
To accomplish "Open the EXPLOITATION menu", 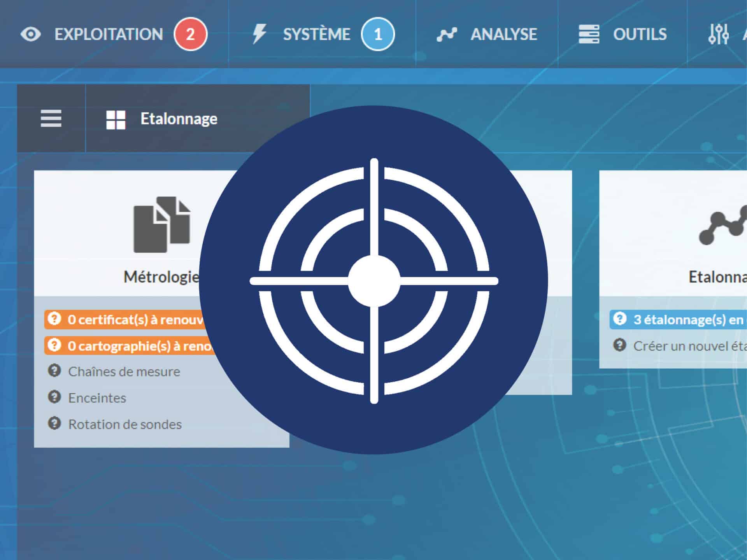I will click(x=109, y=34).
